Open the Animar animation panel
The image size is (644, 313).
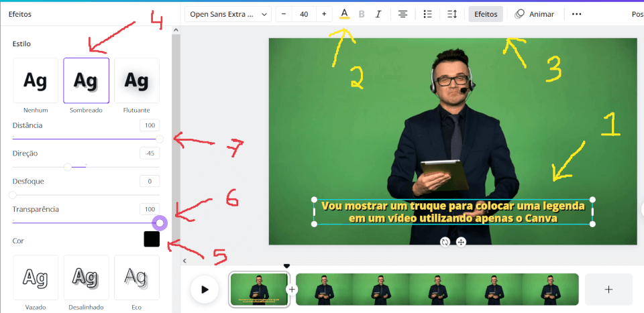535,14
